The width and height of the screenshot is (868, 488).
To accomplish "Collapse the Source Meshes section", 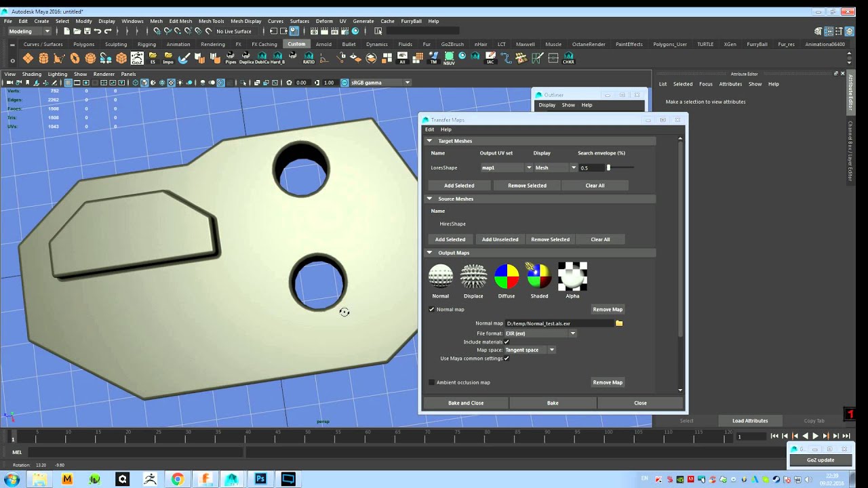I will pos(429,199).
